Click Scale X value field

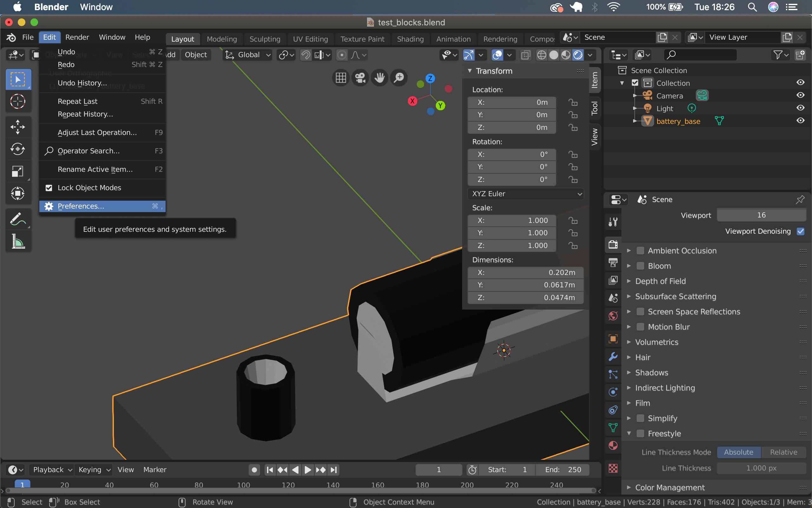point(512,220)
